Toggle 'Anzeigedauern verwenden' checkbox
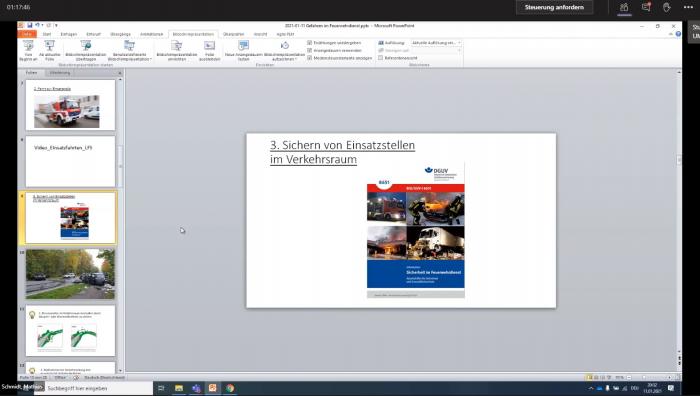Image resolution: width=700 pixels, height=396 pixels. [309, 50]
